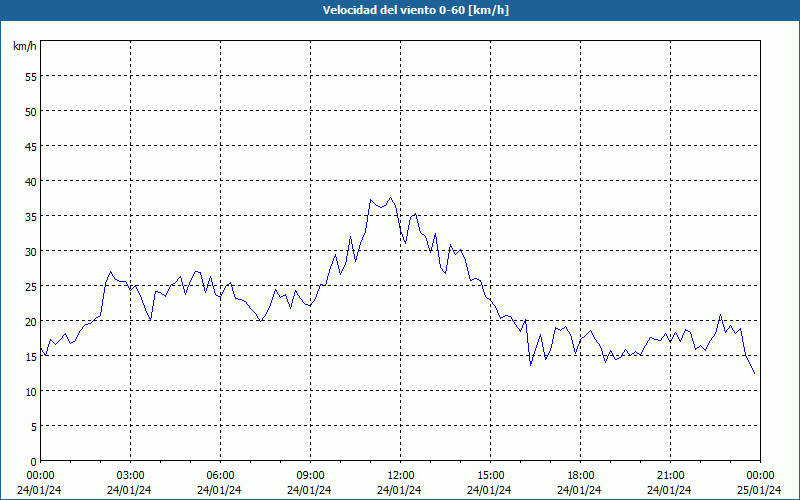The width and height of the screenshot is (800, 500).
Task: Click the '24/01/24' date under 21:00
Action: (669, 490)
